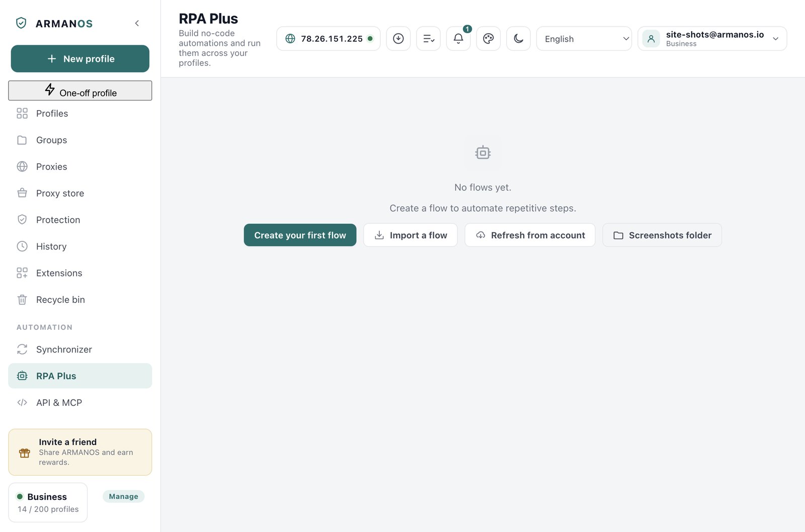Go to Proxies page

80,167
